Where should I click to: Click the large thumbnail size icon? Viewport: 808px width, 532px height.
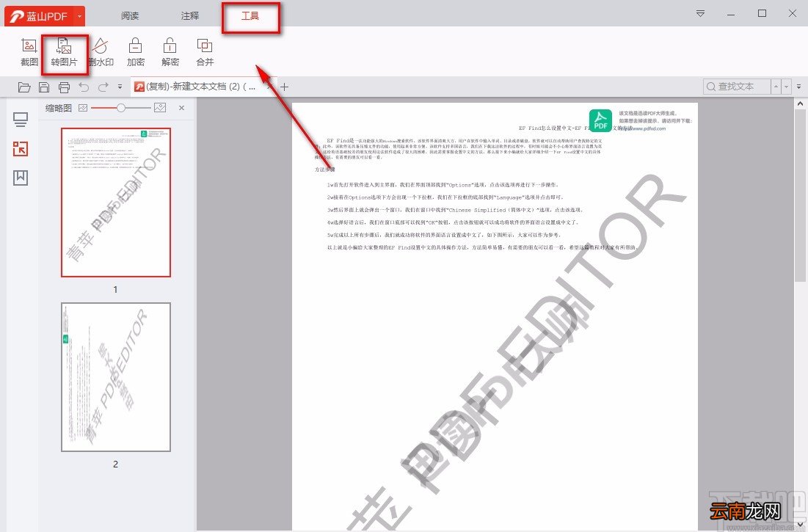click(x=160, y=108)
